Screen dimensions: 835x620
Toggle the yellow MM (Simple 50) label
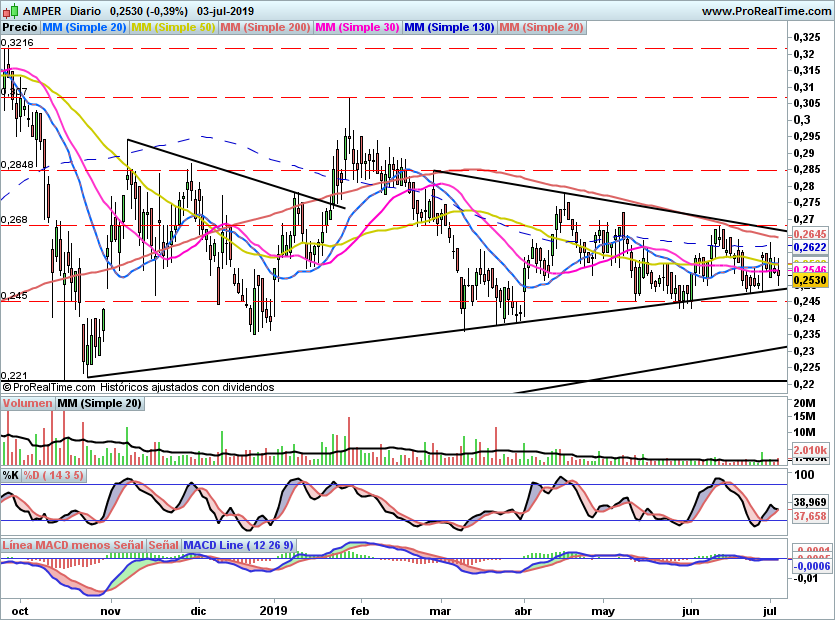174,27
